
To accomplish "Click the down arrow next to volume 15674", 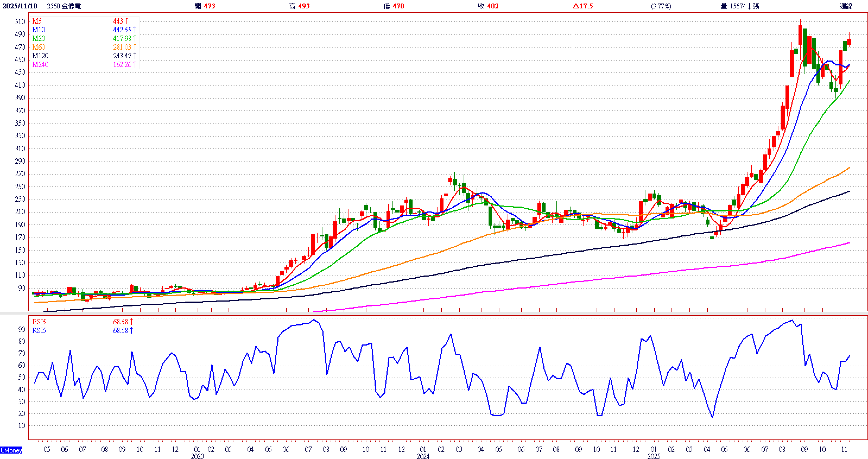I will tap(749, 6).
